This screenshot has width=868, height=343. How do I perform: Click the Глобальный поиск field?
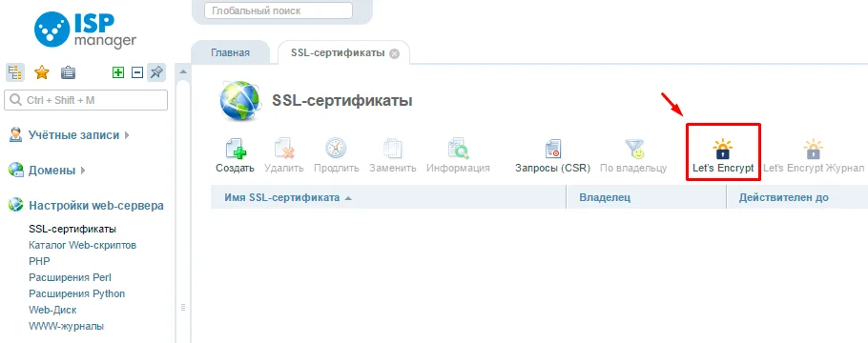tap(279, 10)
